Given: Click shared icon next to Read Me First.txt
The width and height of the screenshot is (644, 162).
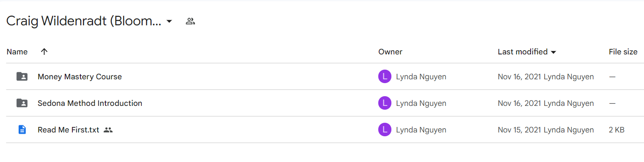Looking at the screenshot, I should [108, 130].
